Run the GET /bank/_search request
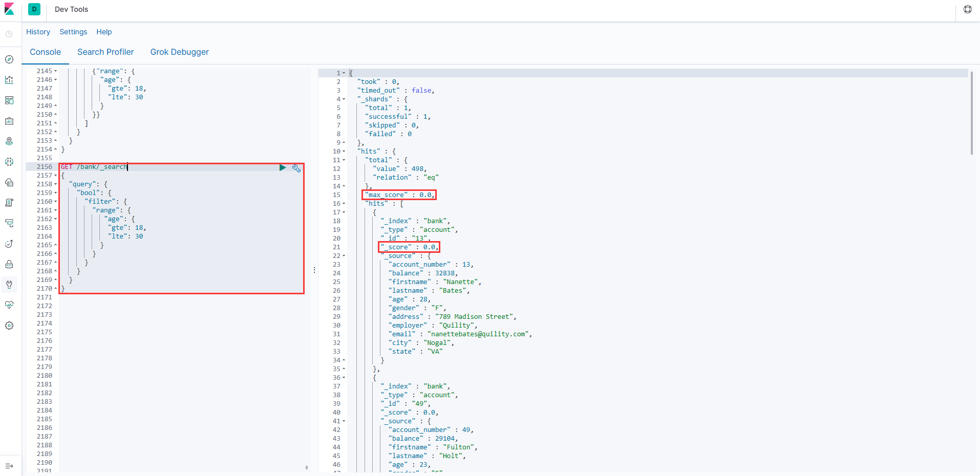The image size is (980, 476). (x=283, y=167)
